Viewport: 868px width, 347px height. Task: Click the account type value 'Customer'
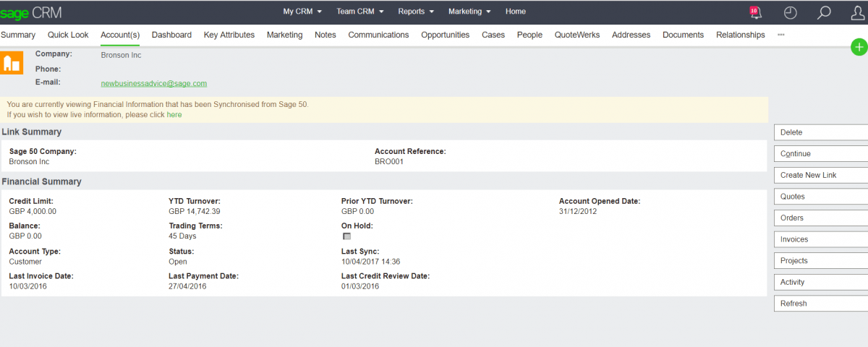click(25, 262)
